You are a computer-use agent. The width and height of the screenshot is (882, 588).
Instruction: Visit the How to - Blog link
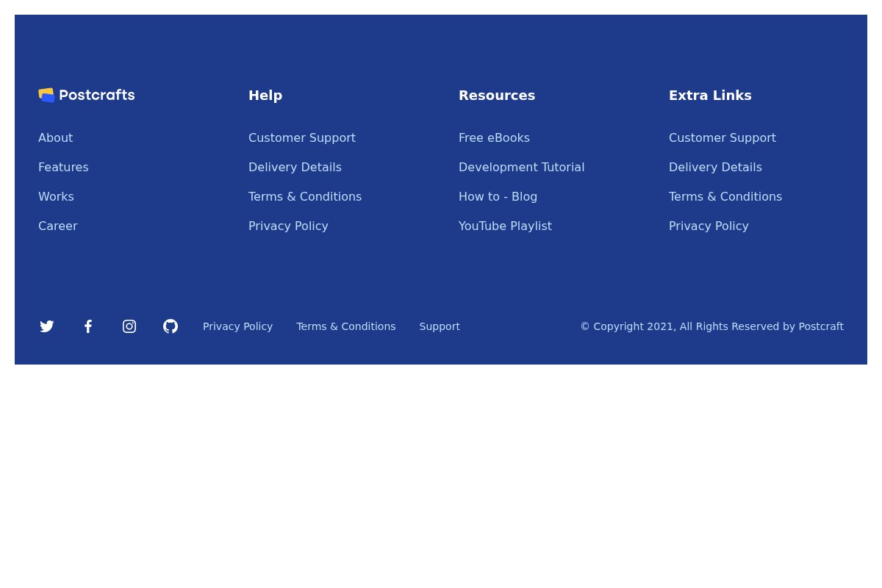(498, 196)
